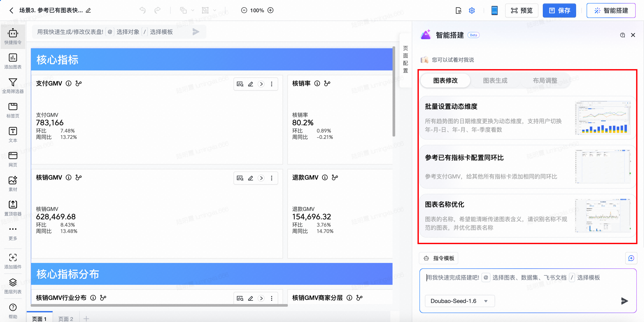Expand the 更多 sidebar menu
This screenshot has width=644, height=322.
pos(13,229)
